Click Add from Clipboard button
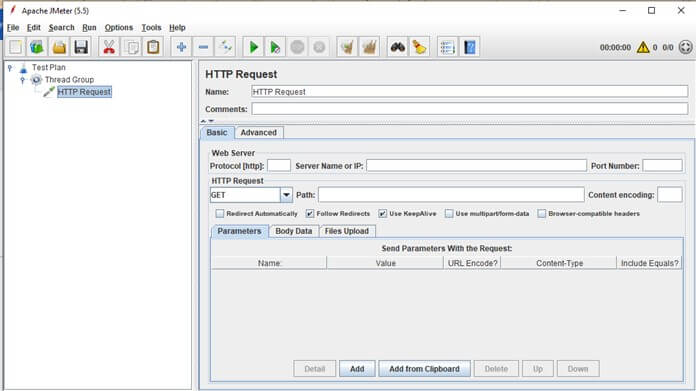Viewport: 696px width, 391px height. (x=424, y=369)
